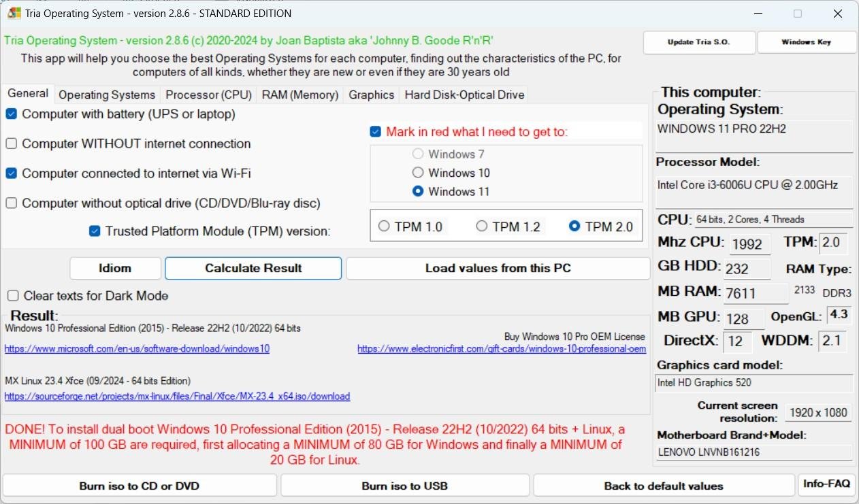This screenshot has height=504, width=859.
Task: Click the MB RAM field 7611
Action: (756, 293)
